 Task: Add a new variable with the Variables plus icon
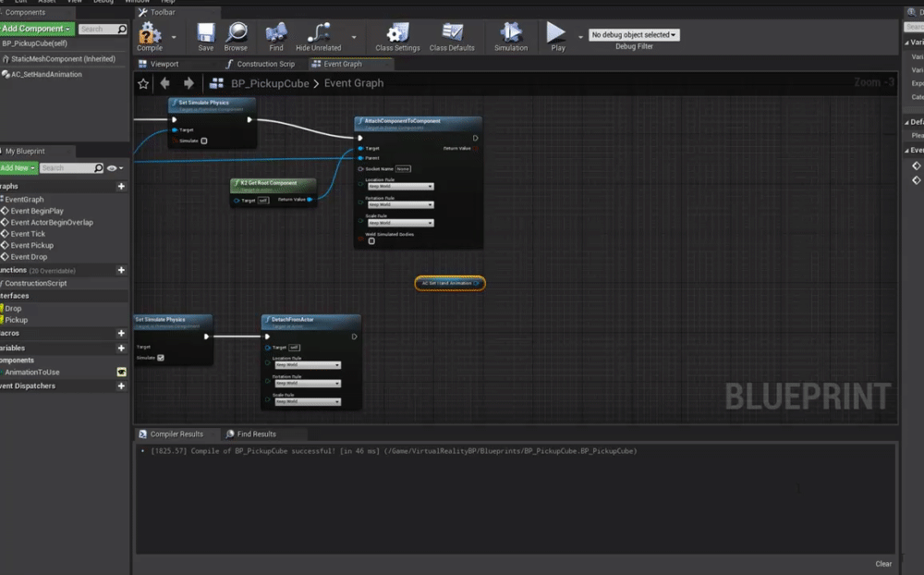(121, 348)
